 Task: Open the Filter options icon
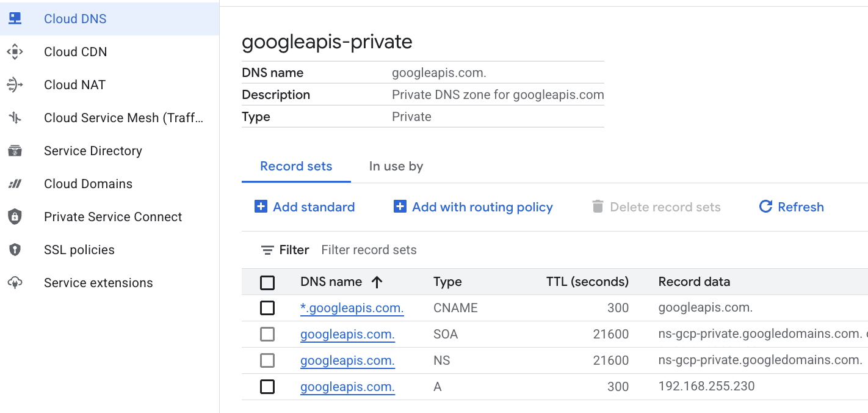pos(267,250)
